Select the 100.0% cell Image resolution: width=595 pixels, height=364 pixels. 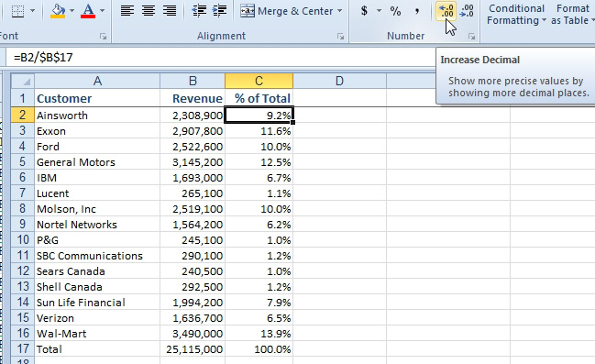(259, 348)
